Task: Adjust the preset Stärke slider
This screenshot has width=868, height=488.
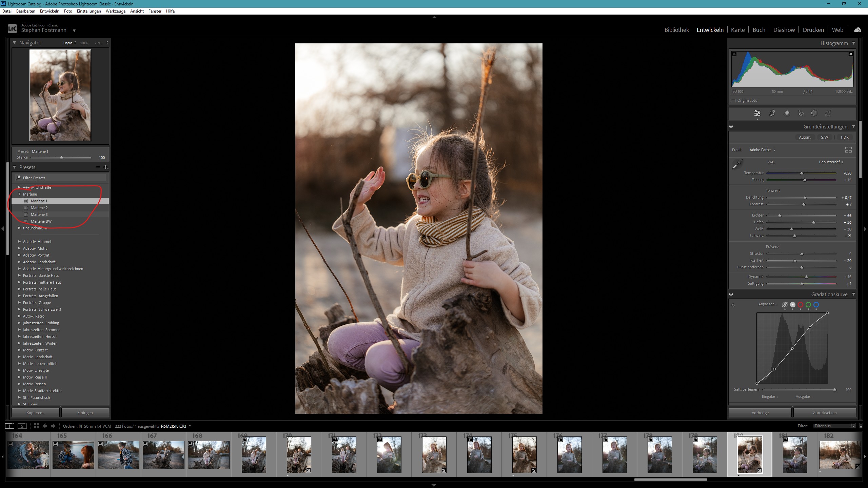Action: pos(61,158)
